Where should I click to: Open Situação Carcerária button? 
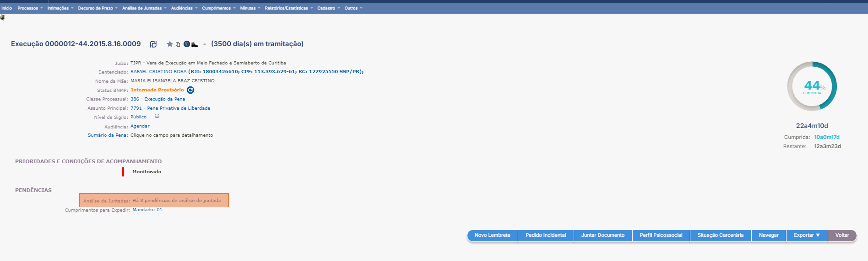[x=720, y=235]
